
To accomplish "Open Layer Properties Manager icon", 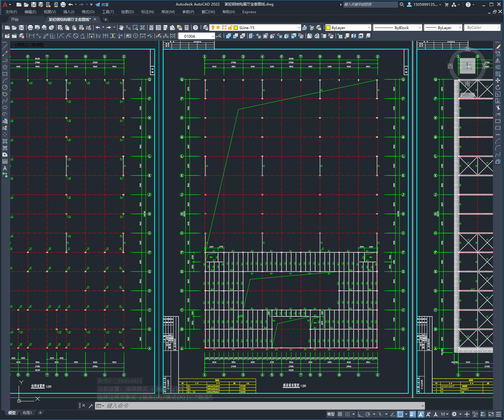I will 206,28.
